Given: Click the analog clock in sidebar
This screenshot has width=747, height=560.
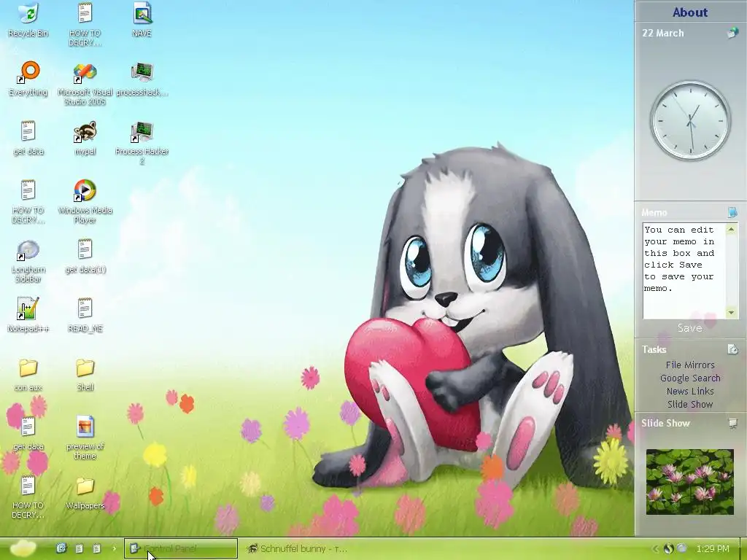Looking at the screenshot, I should tap(690, 120).
